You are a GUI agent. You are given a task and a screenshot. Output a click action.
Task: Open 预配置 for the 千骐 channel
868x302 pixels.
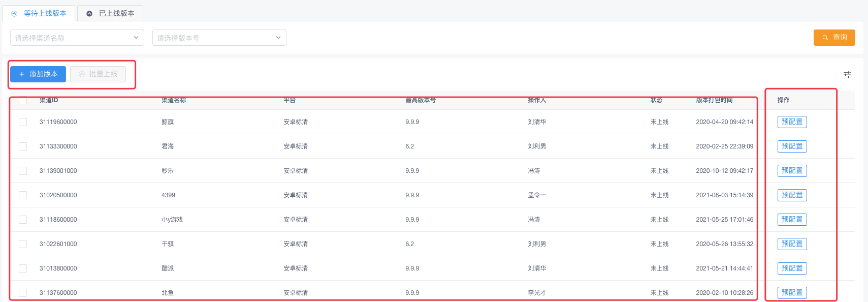[x=792, y=244]
